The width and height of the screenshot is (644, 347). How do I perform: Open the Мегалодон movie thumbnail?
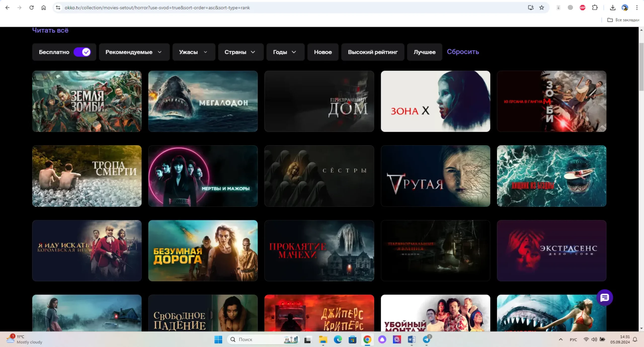click(203, 101)
